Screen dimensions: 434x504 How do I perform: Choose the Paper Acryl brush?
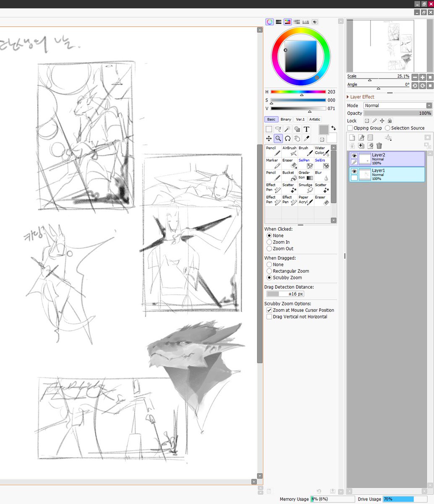(306, 199)
